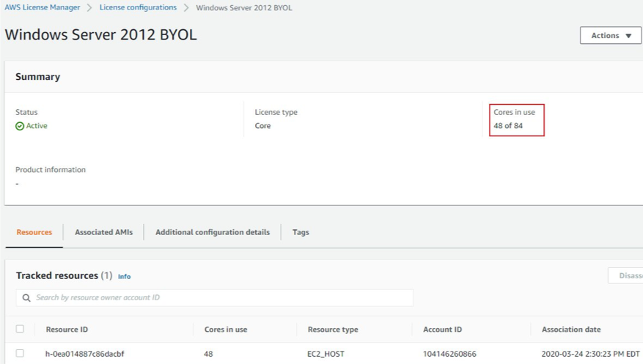Screen dimensions: 643x364
Task: Focus the resource owner account ID search field
Action: tap(215, 297)
